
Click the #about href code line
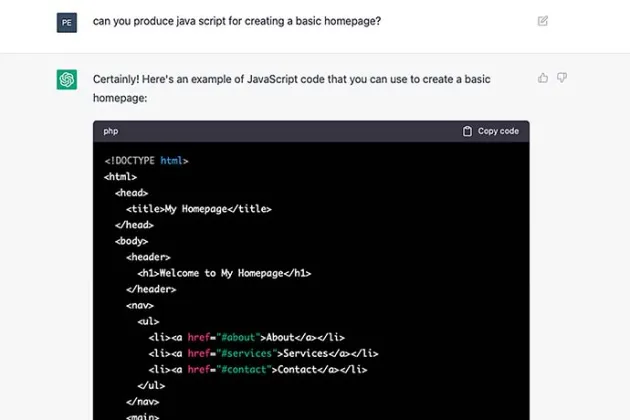pos(247,338)
